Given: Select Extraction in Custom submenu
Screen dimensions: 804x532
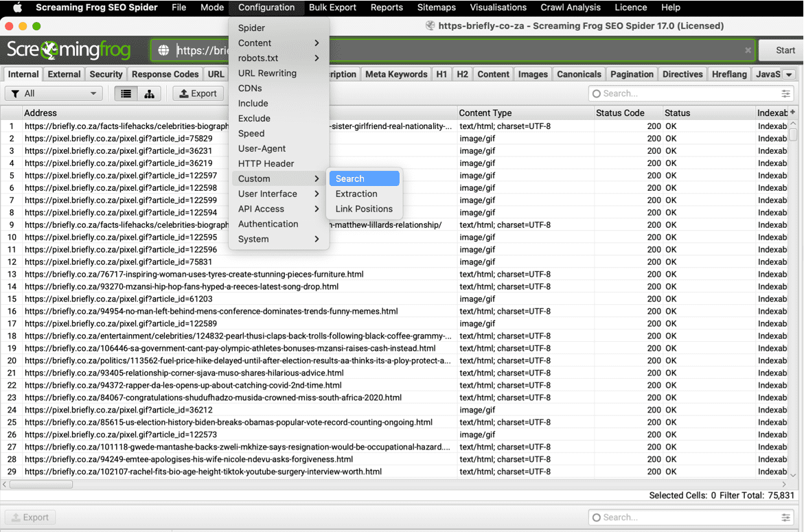Looking at the screenshot, I should coord(364,194).
